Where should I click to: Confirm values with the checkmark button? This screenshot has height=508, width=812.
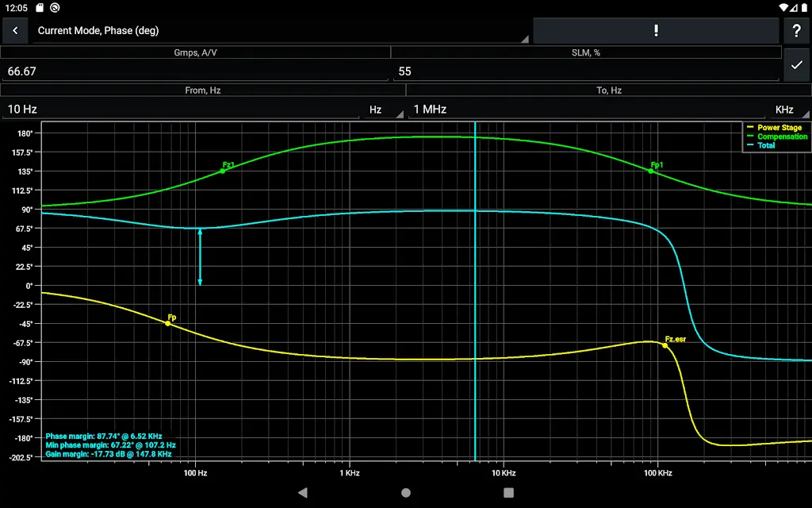point(796,65)
